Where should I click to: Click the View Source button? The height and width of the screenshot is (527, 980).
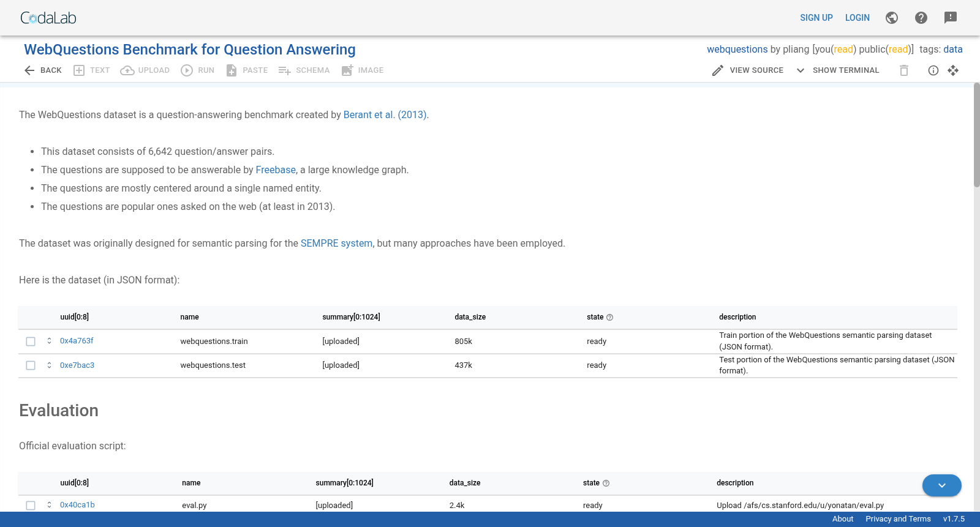pos(747,70)
